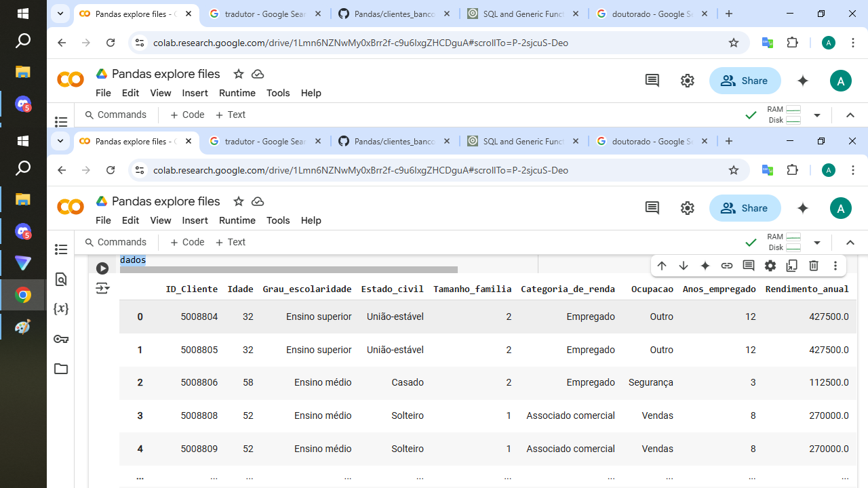Screen dimensions: 868x488
Task: Toggle output actions icon below run button
Action: coord(102,288)
